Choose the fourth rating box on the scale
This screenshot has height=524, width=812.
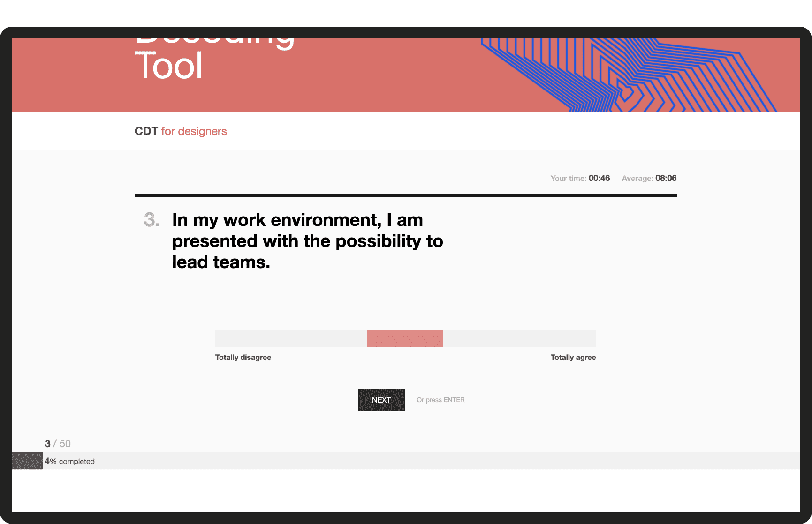[481, 339]
